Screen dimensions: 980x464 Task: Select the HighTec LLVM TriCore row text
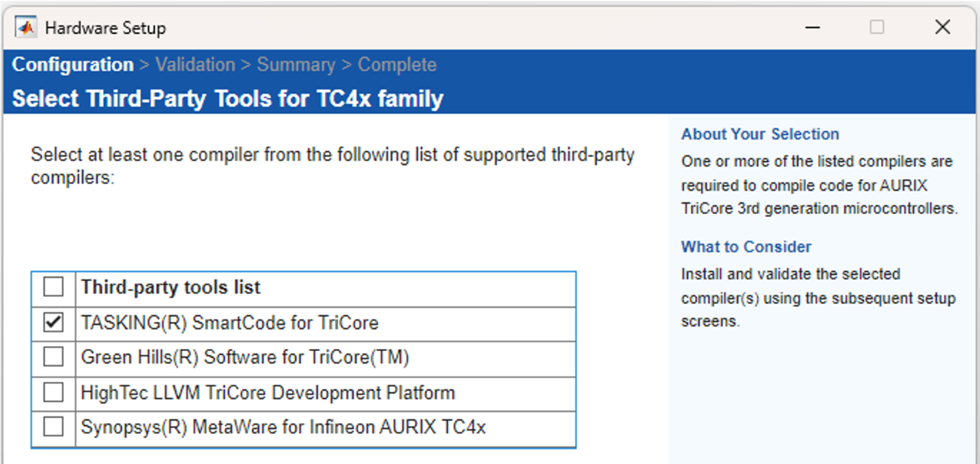pos(268,392)
